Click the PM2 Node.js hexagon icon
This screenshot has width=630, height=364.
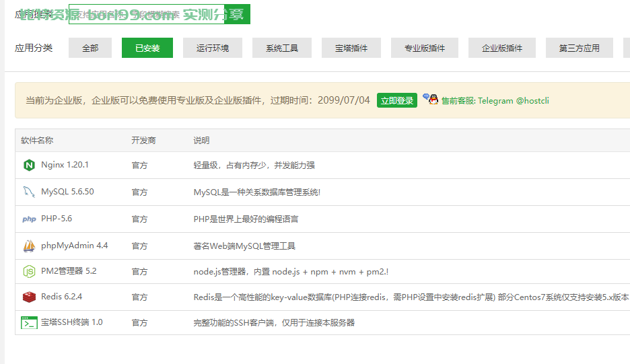[29, 272]
